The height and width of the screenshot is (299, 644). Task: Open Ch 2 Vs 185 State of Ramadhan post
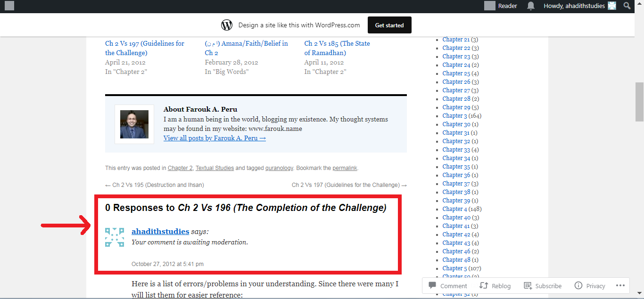click(x=337, y=48)
